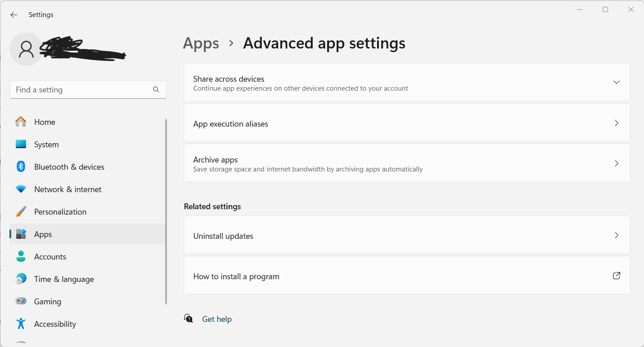Open the Accessibility label in sidebar
644x347 pixels.
pos(55,324)
